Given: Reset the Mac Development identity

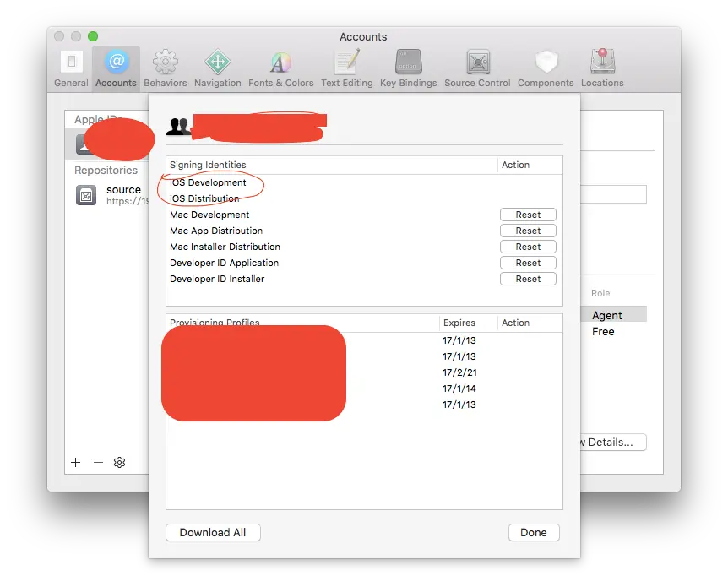Looking at the screenshot, I should [x=528, y=215].
